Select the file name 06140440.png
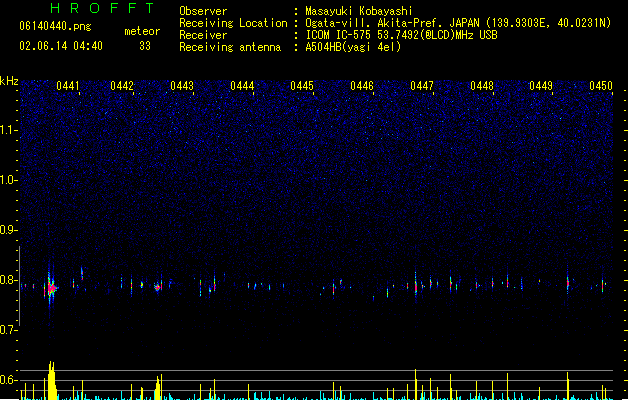This screenshot has width=629, height=400. pyautogui.click(x=55, y=26)
